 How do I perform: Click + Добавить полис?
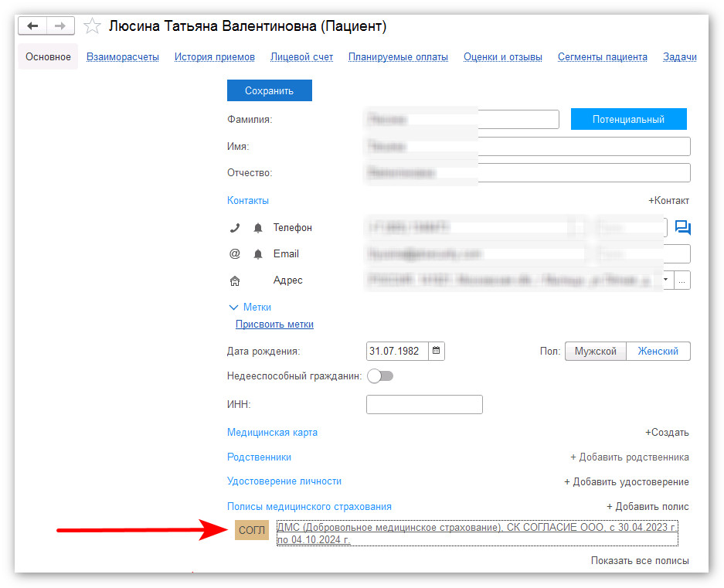click(x=648, y=507)
